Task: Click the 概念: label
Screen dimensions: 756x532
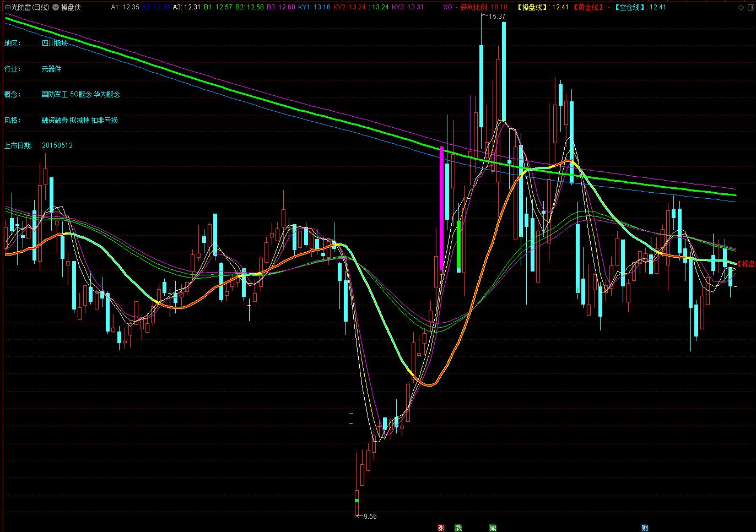Action: tap(12, 94)
